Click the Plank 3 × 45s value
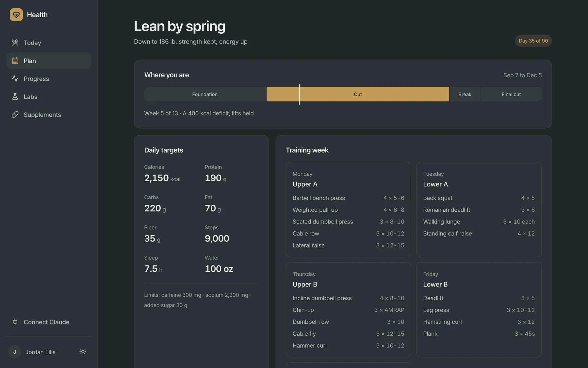 [525, 334]
